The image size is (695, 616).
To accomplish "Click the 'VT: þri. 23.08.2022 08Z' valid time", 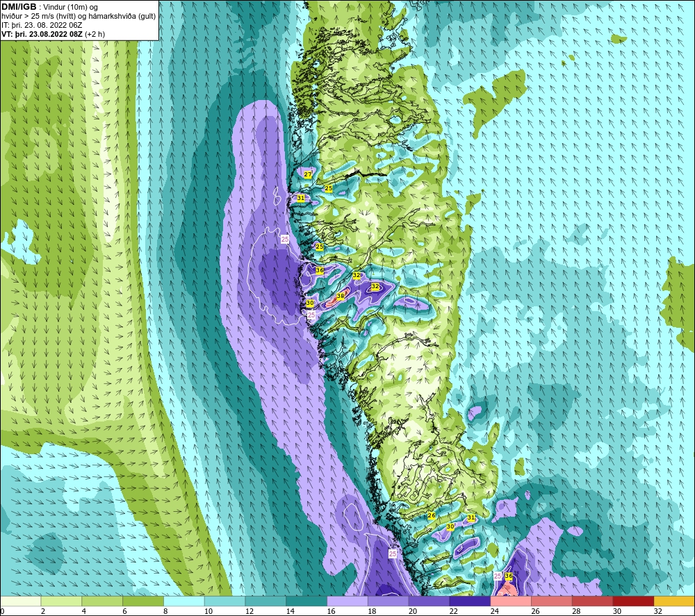I will (42, 34).
